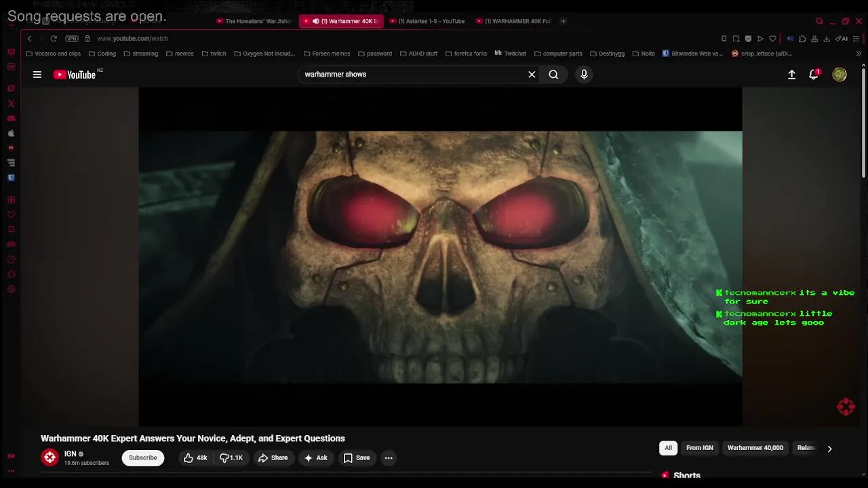Open a new browser tab

click(x=563, y=21)
